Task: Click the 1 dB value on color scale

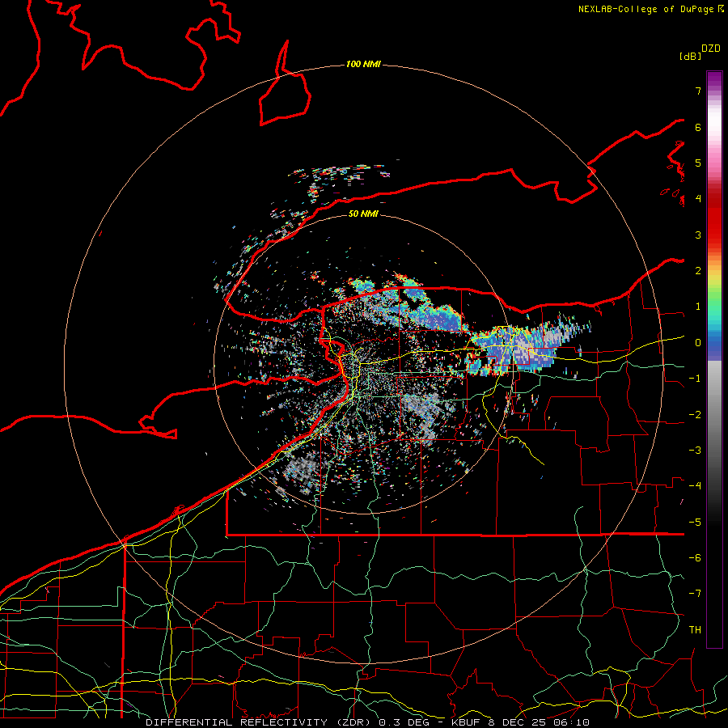Action: [698, 307]
